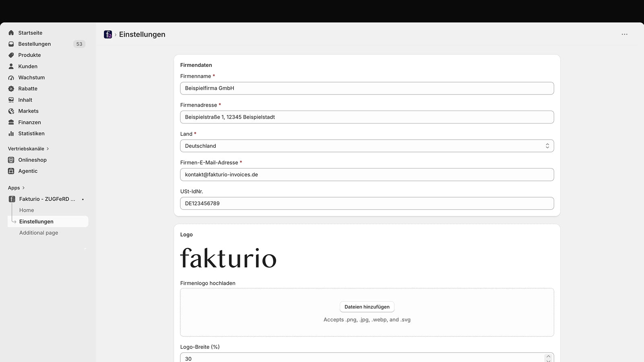Expand the Vertriebskanäle section

tap(28, 149)
